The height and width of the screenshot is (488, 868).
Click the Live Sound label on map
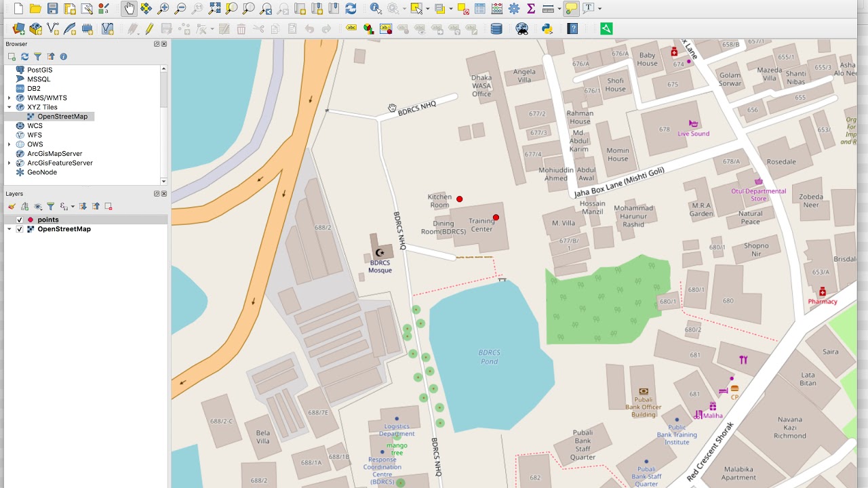pyautogui.click(x=694, y=134)
